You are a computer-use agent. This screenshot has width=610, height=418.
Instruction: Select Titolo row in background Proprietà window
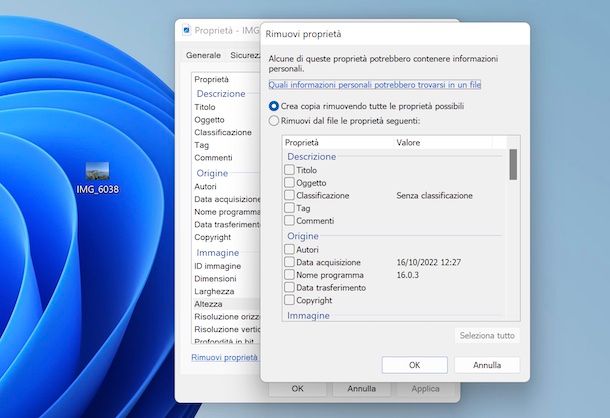(226, 107)
